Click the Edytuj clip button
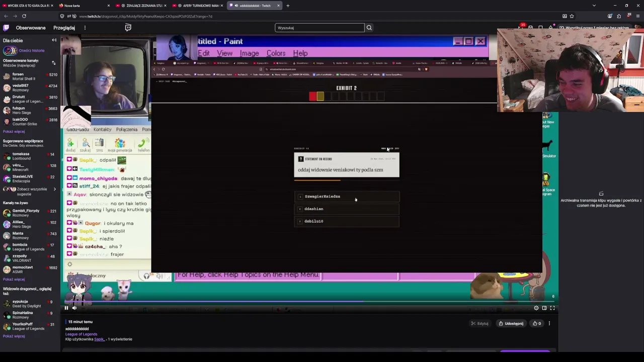The image size is (644, 362). (480, 323)
